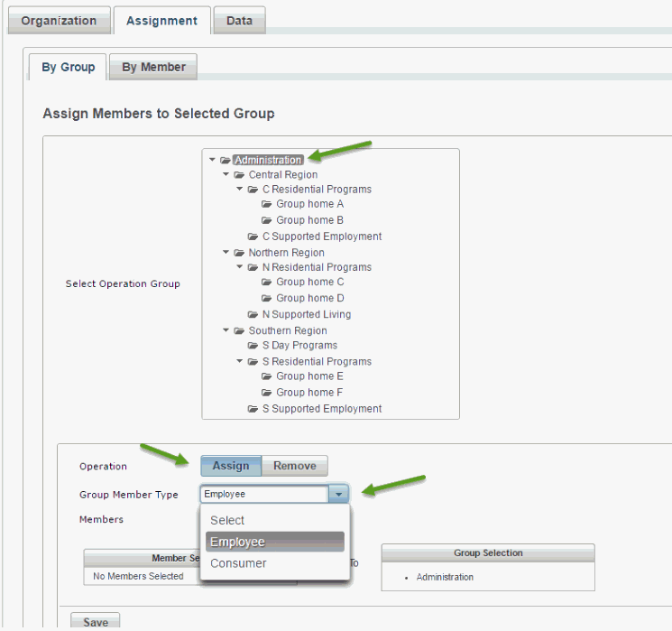
Task: Click the Group home F folder icon
Action: coord(267,393)
